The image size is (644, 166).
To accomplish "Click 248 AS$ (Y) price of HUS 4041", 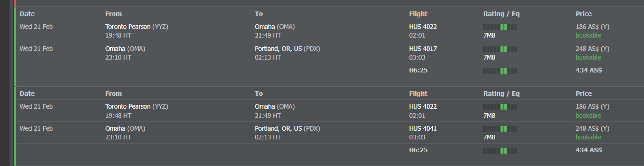I will coord(593,128).
